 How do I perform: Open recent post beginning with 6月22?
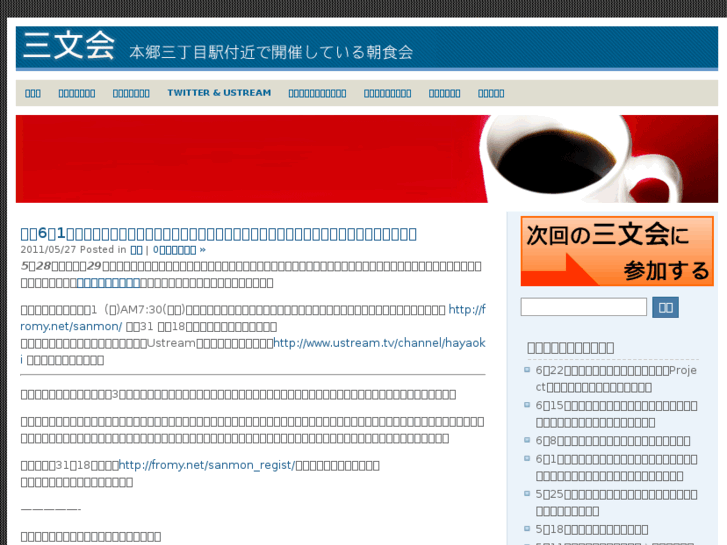point(616,378)
